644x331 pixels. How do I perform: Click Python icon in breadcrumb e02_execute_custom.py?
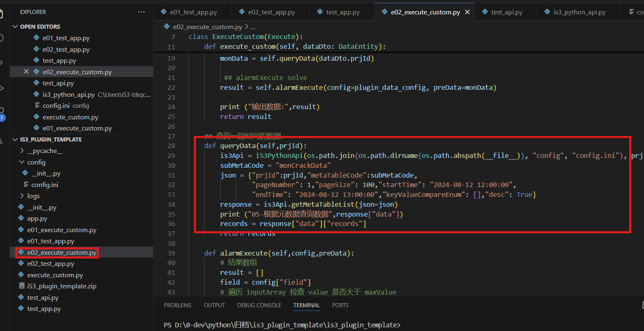coord(167,27)
